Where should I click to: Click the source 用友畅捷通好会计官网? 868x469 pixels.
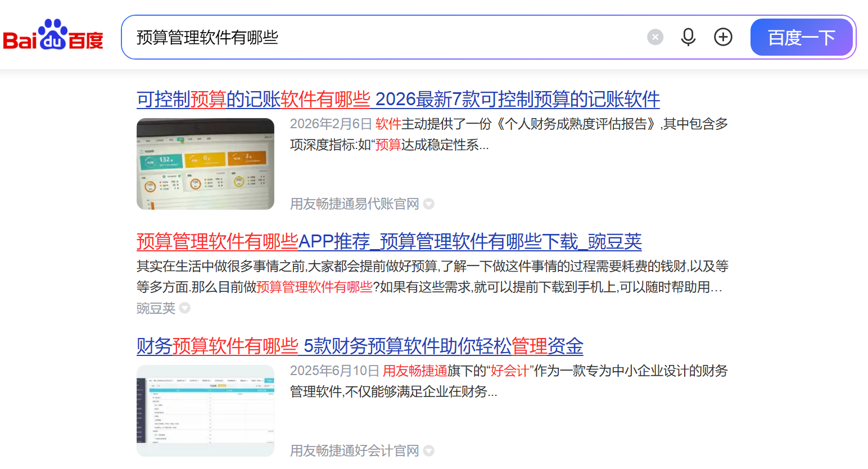[x=354, y=450]
